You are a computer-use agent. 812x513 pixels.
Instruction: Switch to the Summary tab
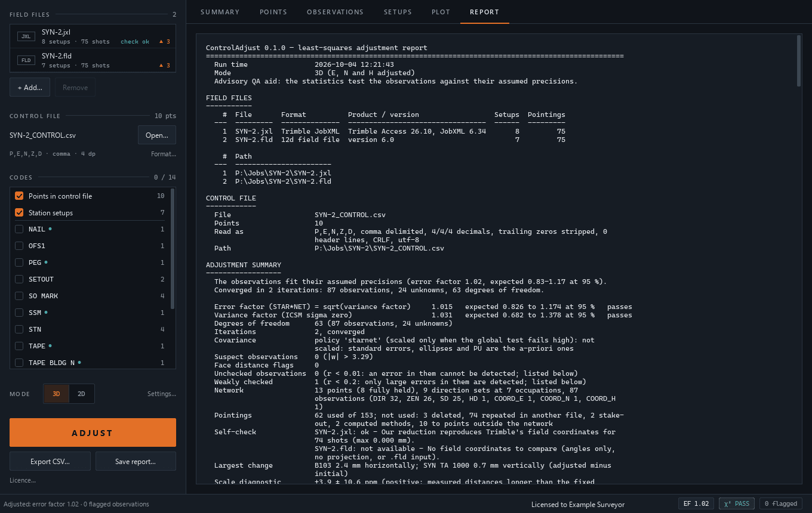220,12
